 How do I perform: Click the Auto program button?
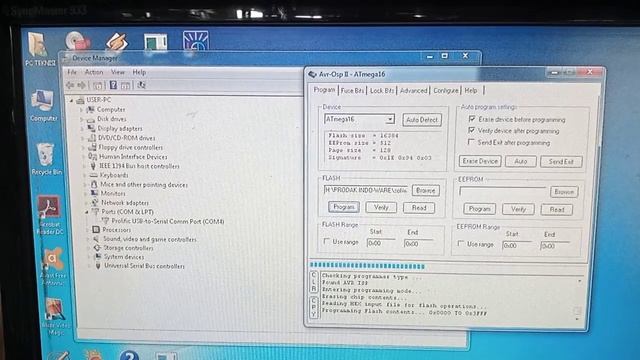pos(521,161)
